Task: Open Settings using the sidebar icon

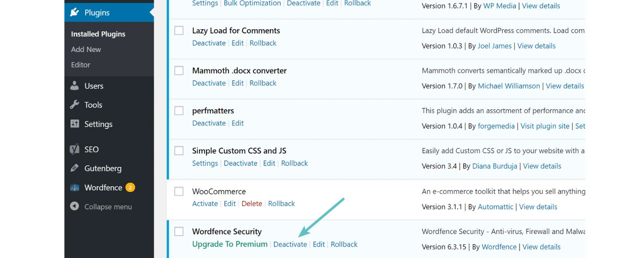Action: point(74,124)
